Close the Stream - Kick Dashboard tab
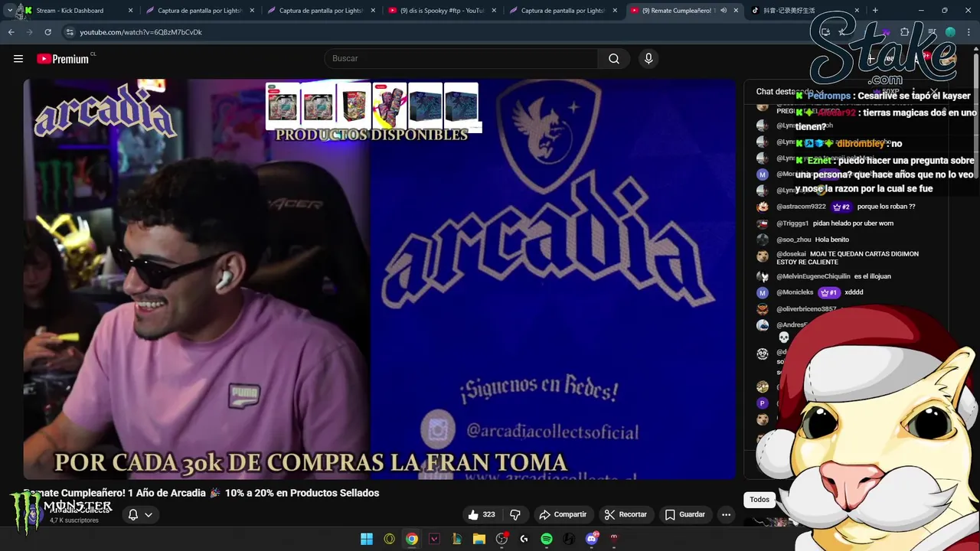 [x=130, y=11]
